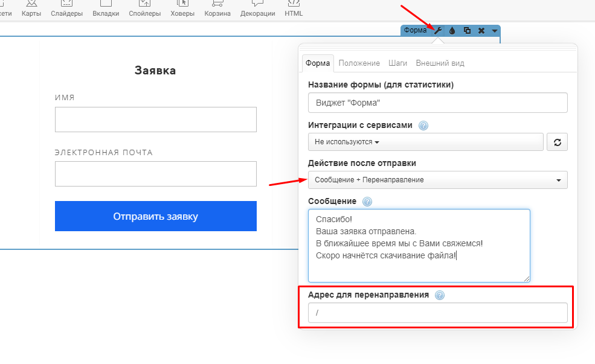Click the Отправить заявку button
This screenshot has width=595, height=364.
[155, 216]
